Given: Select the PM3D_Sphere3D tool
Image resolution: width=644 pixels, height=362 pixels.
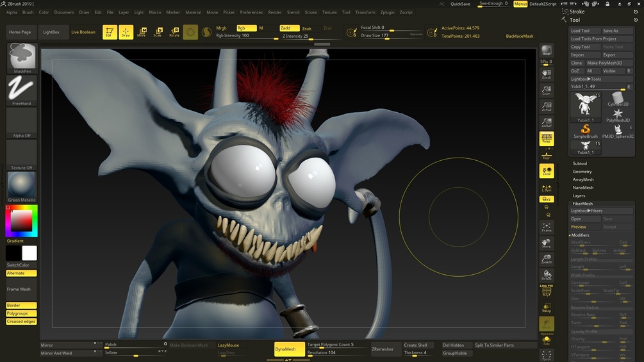Looking at the screenshot, I should (x=618, y=131).
